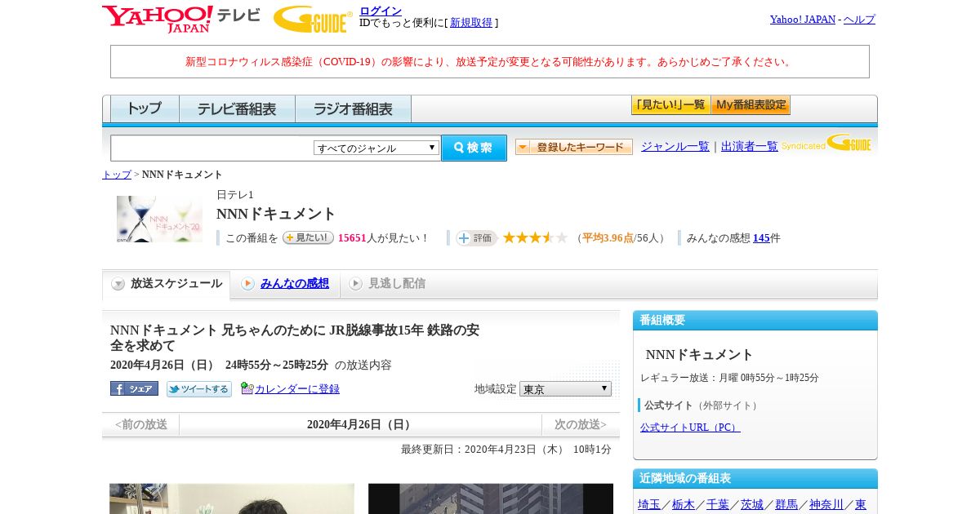The width and height of the screenshot is (980, 514).
Task: Click the Twitter ツイートする button
Action: click(x=199, y=389)
